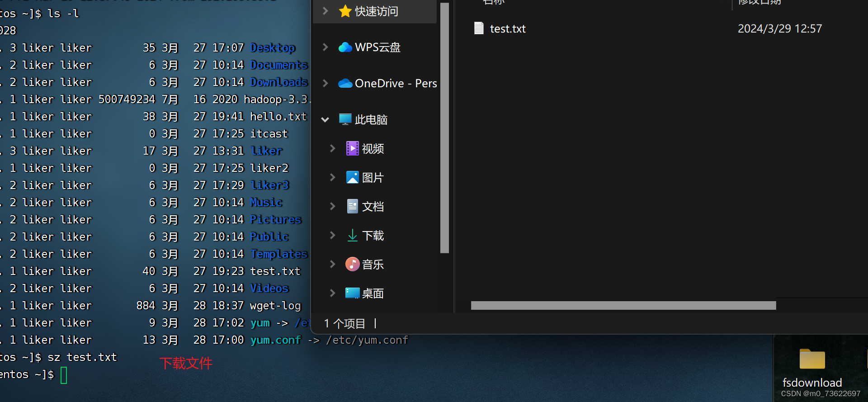Viewport: 868px width, 402px height.
Task: Open the 音乐 folder entry
Action: click(x=373, y=264)
